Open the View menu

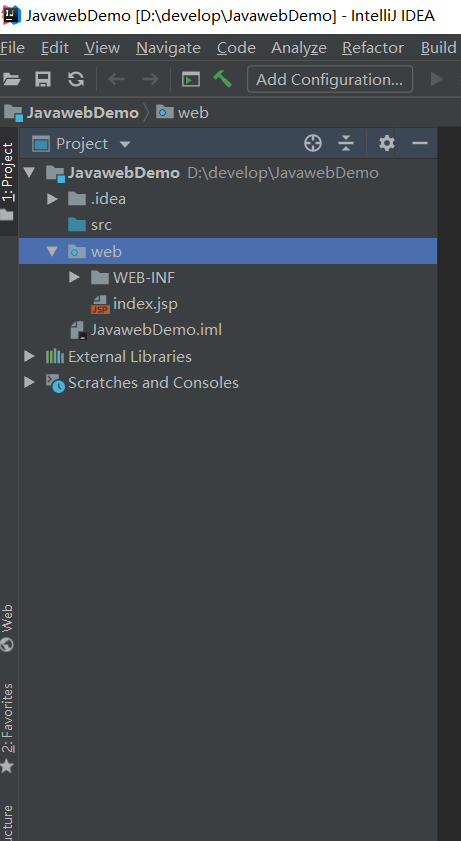pyautogui.click(x=102, y=48)
